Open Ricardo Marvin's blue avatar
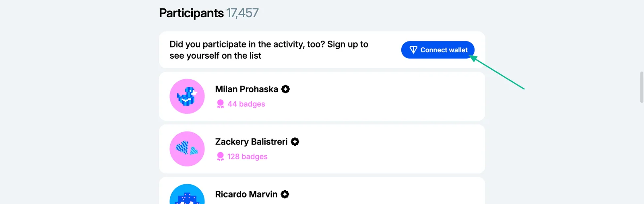This screenshot has height=204, width=644. (x=187, y=194)
